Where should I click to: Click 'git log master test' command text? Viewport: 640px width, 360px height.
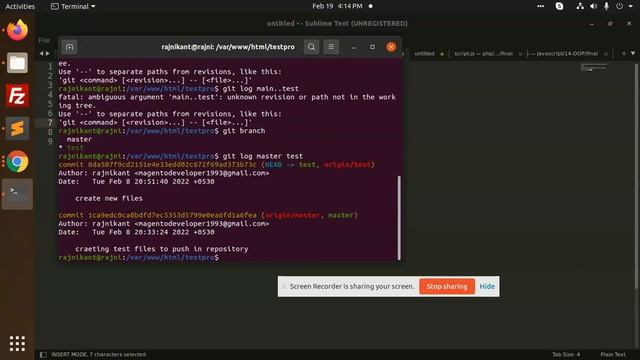tap(262, 156)
